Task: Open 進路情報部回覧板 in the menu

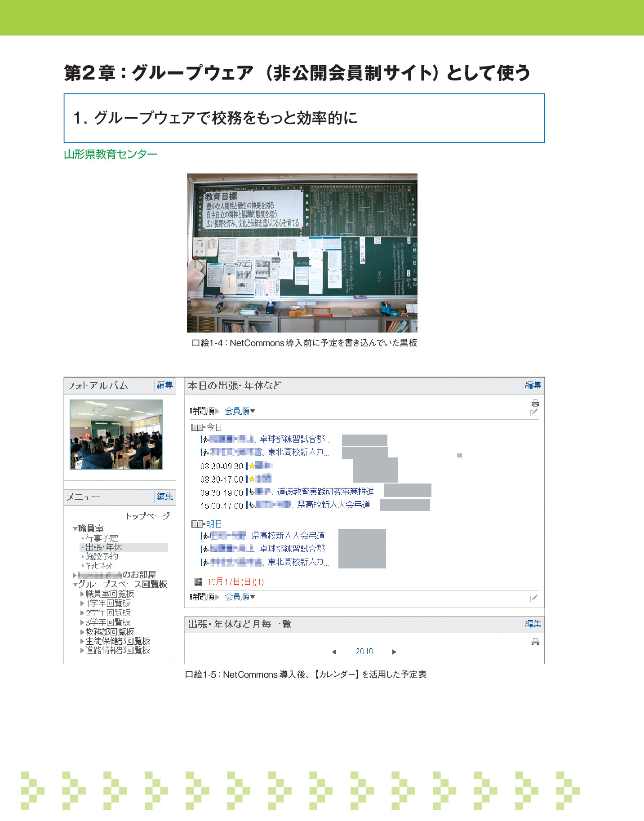Action: pos(118,650)
